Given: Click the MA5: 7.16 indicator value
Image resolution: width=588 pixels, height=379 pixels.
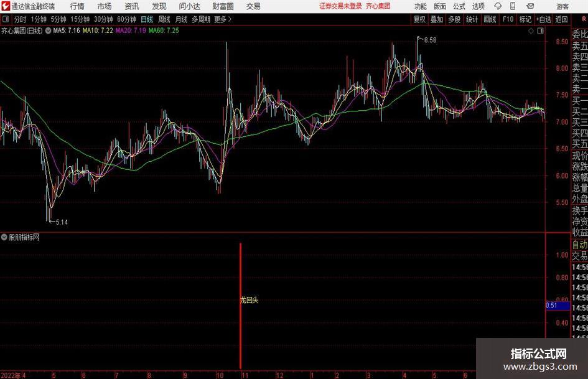Looking at the screenshot, I should [x=67, y=30].
